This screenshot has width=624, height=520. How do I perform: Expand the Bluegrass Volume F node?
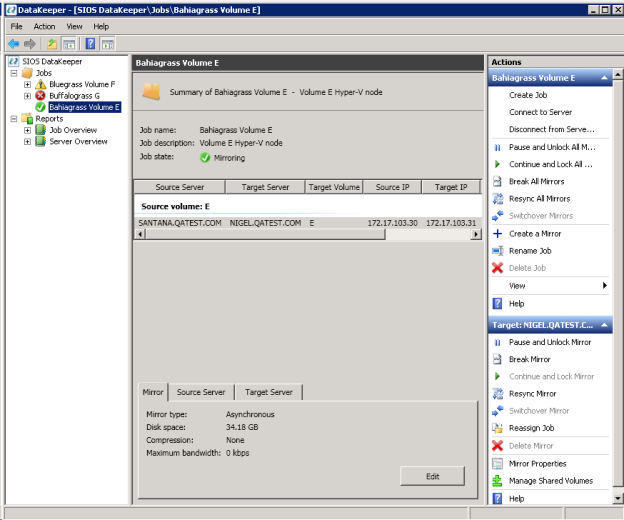click(x=27, y=84)
